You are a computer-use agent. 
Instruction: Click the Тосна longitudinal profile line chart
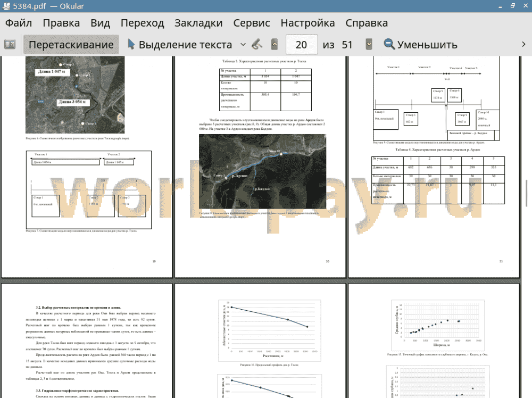pos(270,330)
